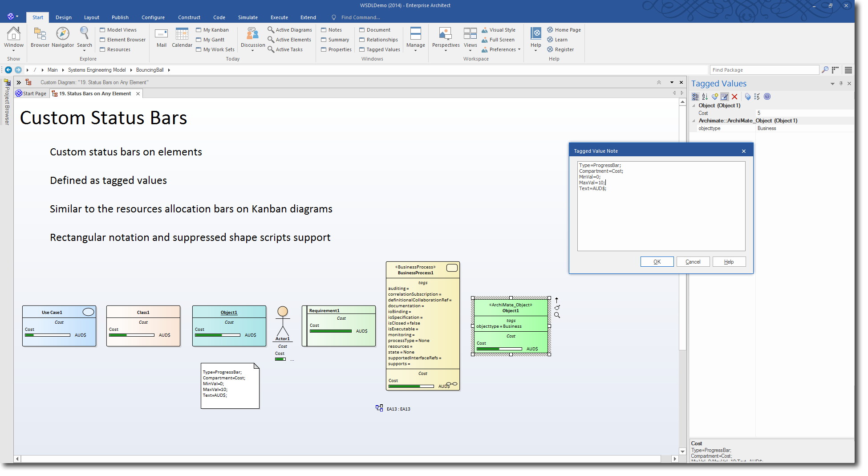Delete the selected tagged value (red X)
The height and width of the screenshot is (476, 868).
pos(734,97)
